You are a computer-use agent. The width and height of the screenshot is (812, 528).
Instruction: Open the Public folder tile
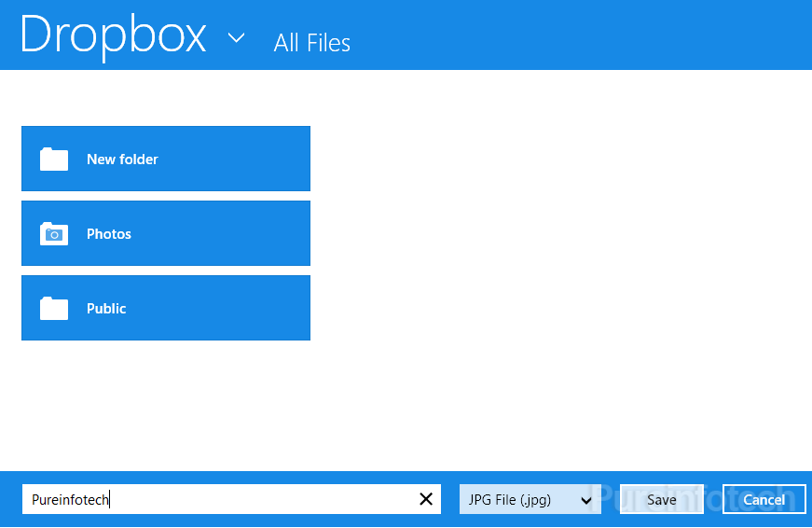(166, 308)
